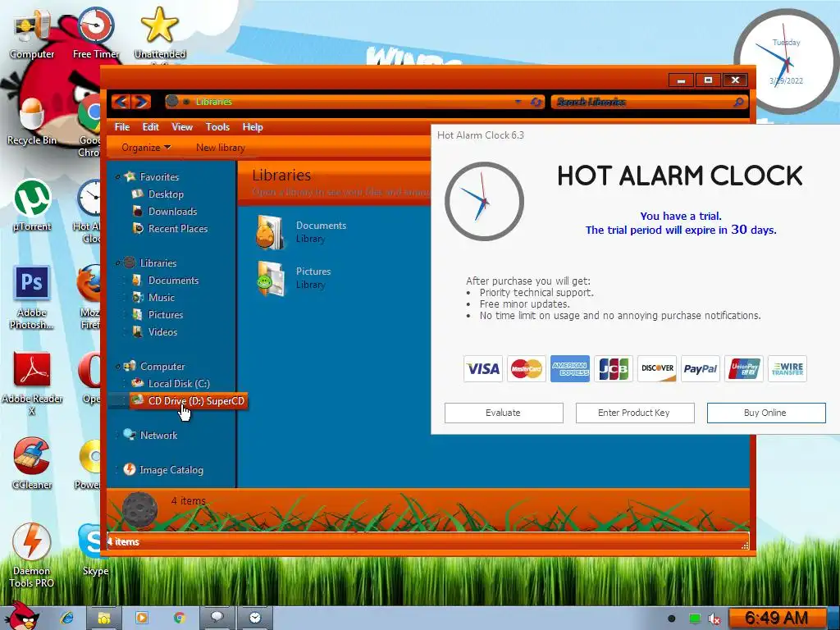Click the Evaluate button
Image resolution: width=840 pixels, height=630 pixels.
(504, 413)
